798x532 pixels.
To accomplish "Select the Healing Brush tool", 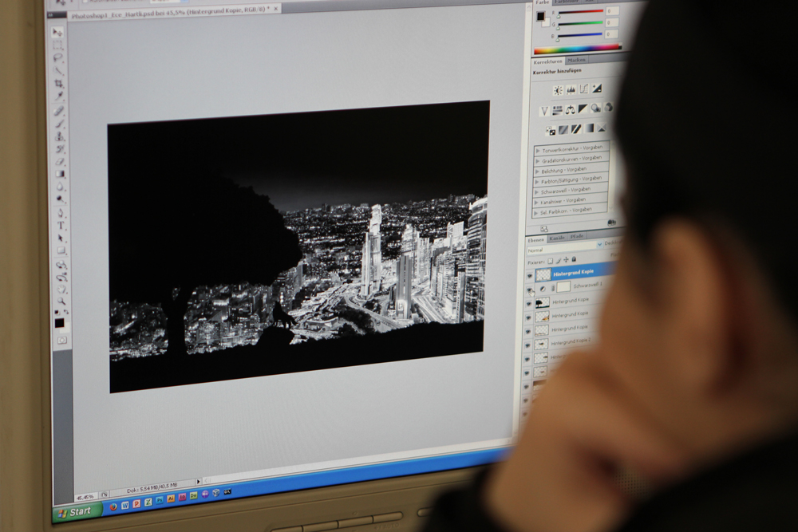I will [x=59, y=110].
